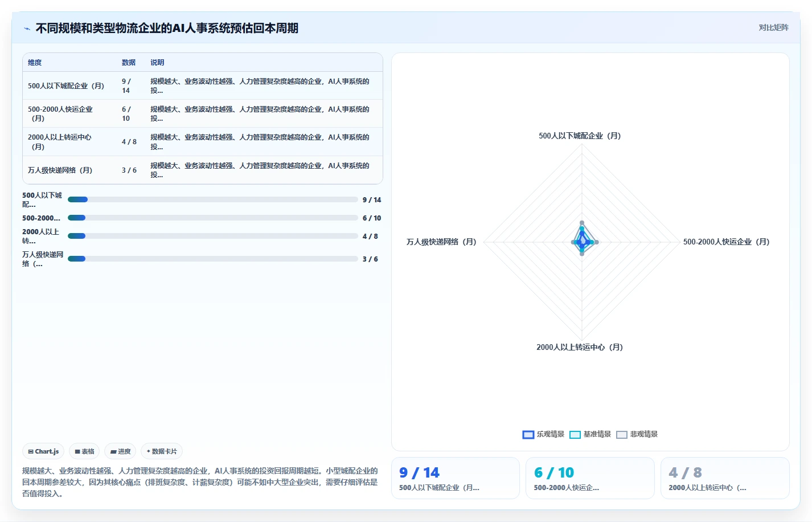Open the 6 / 10 data card
This screenshot has width=812, height=522.
(x=590, y=478)
